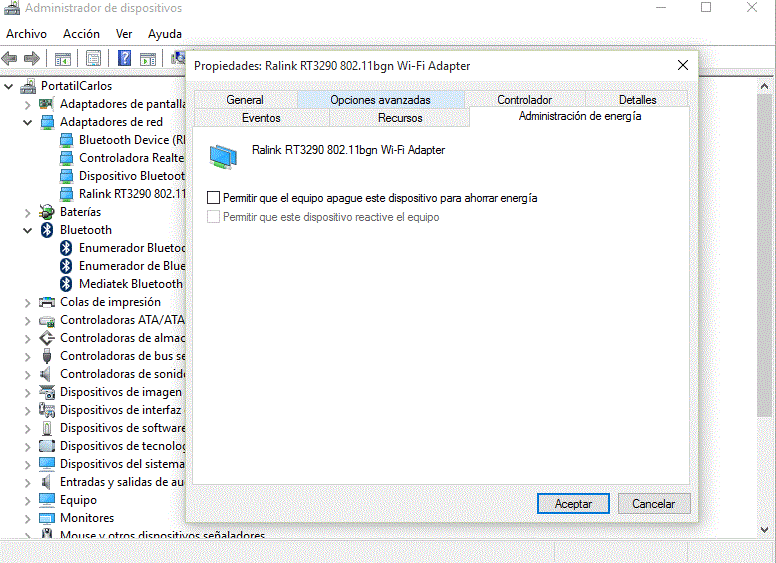Image resolution: width=776 pixels, height=563 pixels.
Task: Select the 'Dispositivos de tecnolog' tree item
Action: (x=123, y=446)
